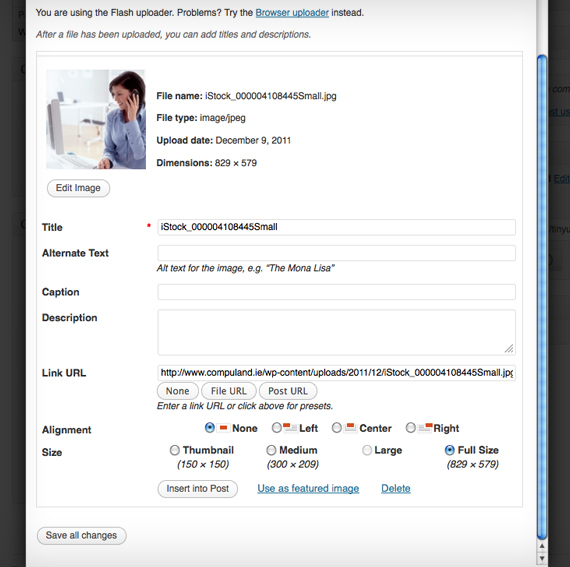This screenshot has width=570, height=567.
Task: Click the Center alignment icon
Action: [x=350, y=428]
